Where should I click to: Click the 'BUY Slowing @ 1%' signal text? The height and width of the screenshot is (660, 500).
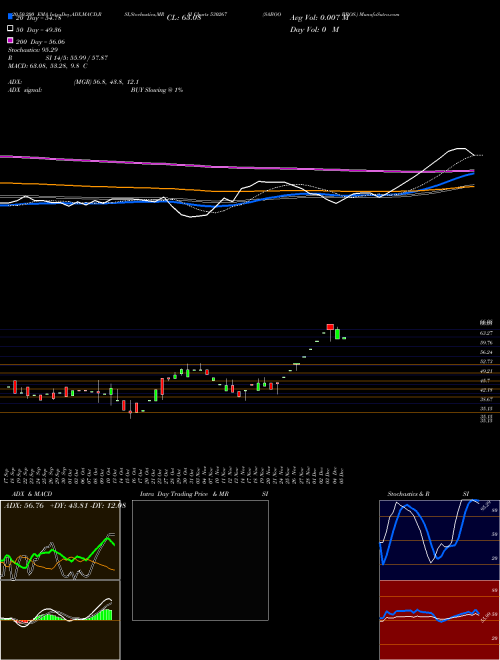click(157, 90)
